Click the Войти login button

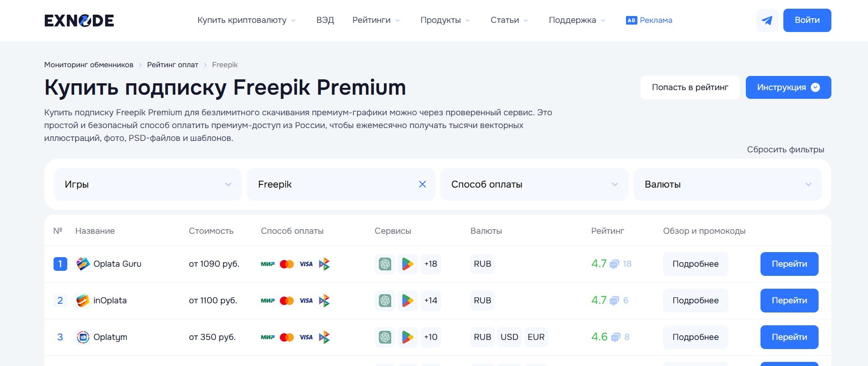coord(807,20)
